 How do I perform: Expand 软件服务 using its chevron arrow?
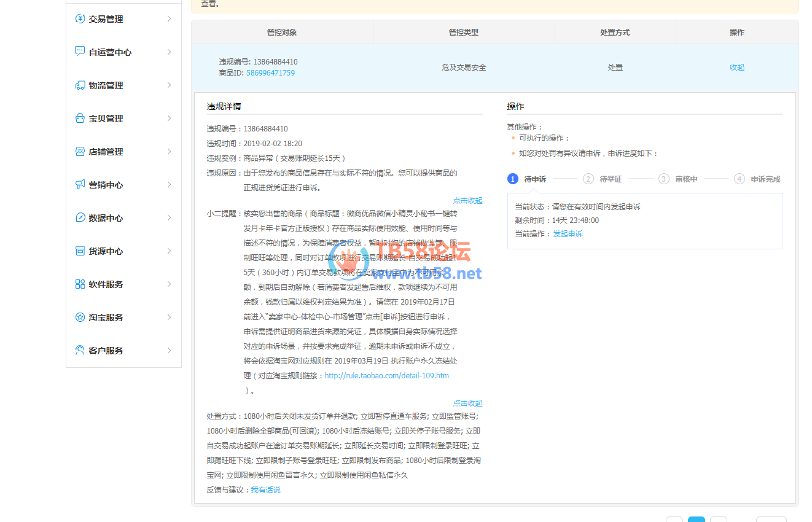[x=169, y=284]
